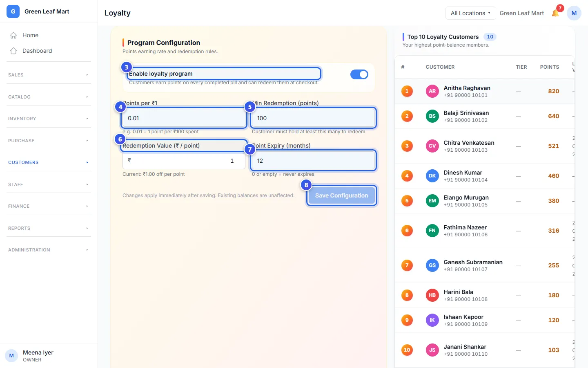
Task: Collapse the Customers sidebar section
Action: 49,162
